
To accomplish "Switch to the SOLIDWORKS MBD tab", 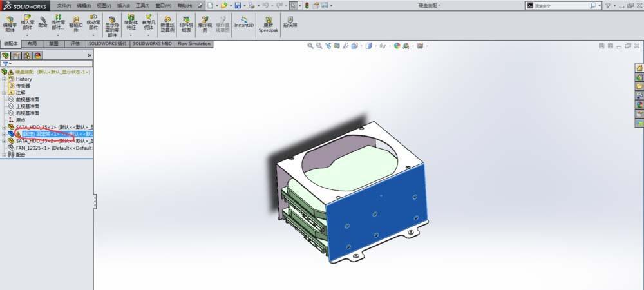I will tap(152, 44).
